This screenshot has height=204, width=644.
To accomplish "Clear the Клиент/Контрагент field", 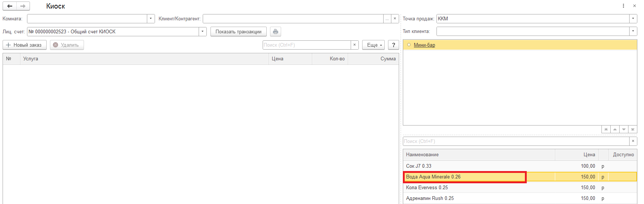I will click(395, 19).
